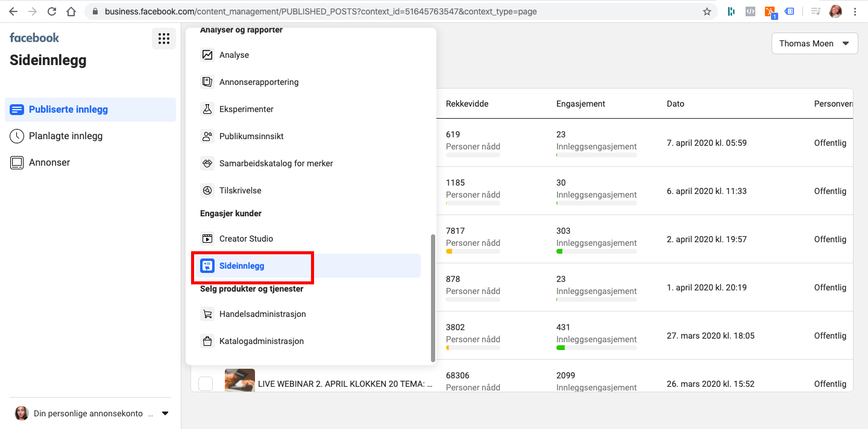This screenshot has height=429, width=868.
Task: Click the Chrome profile avatar
Action: 835,11
